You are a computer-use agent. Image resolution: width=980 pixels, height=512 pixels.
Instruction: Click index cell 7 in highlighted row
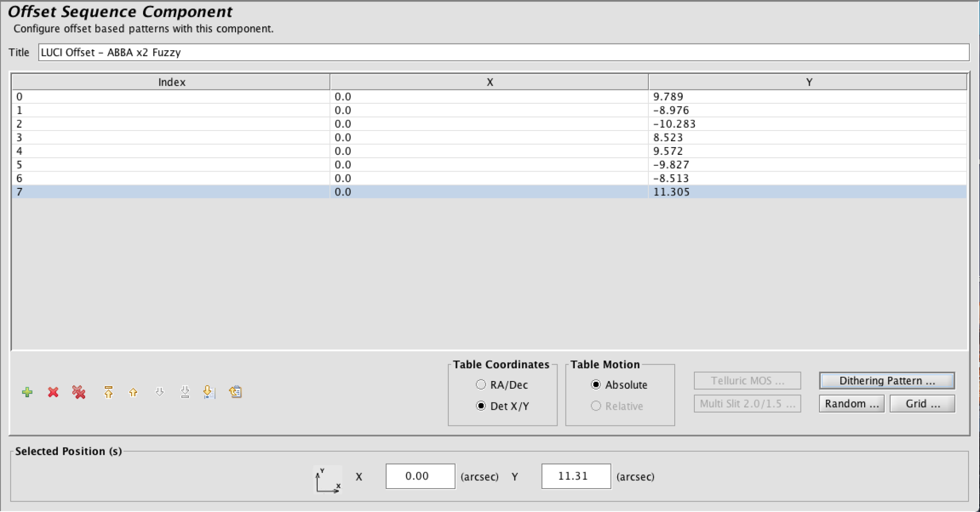click(171, 192)
